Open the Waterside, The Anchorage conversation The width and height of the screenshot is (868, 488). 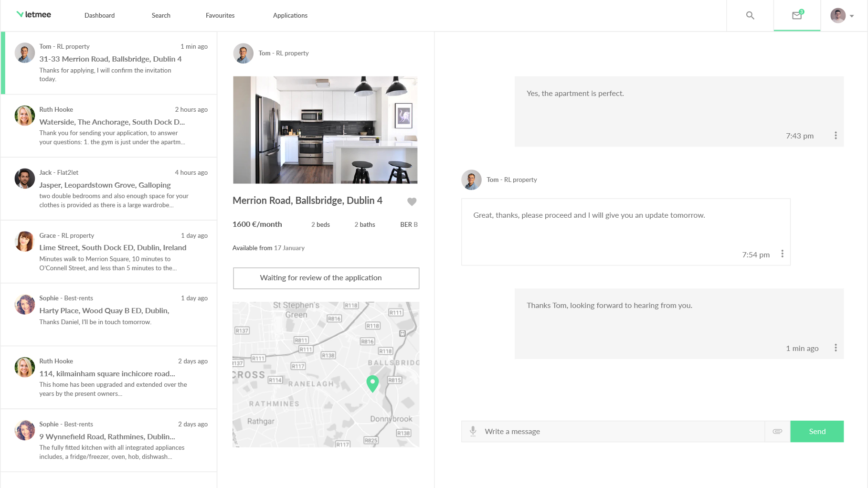pyautogui.click(x=109, y=126)
